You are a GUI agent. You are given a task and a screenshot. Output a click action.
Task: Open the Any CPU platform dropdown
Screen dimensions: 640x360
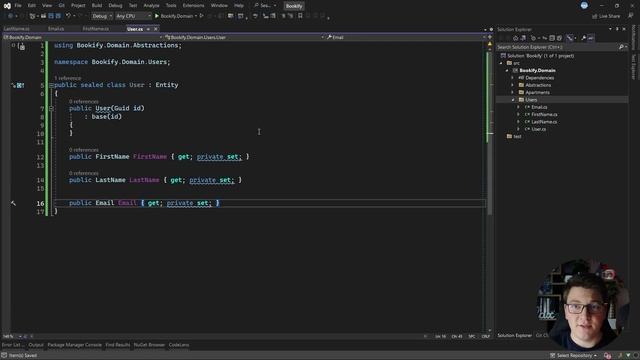click(x=133, y=16)
